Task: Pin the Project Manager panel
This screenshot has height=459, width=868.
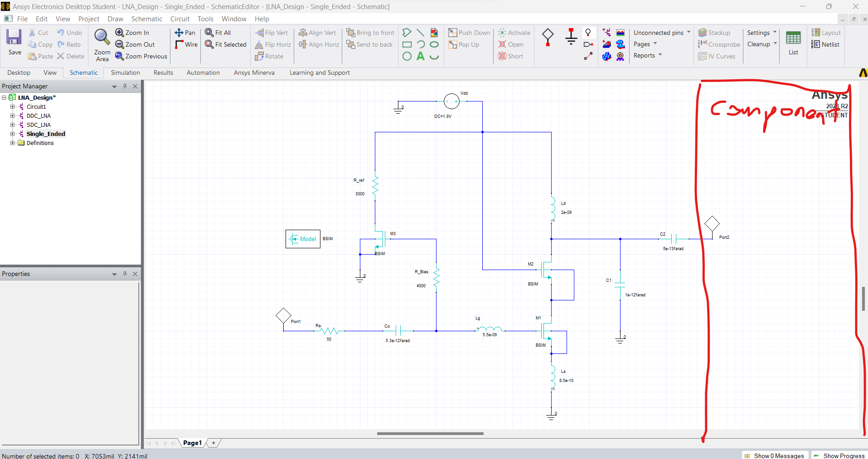Action: point(125,86)
